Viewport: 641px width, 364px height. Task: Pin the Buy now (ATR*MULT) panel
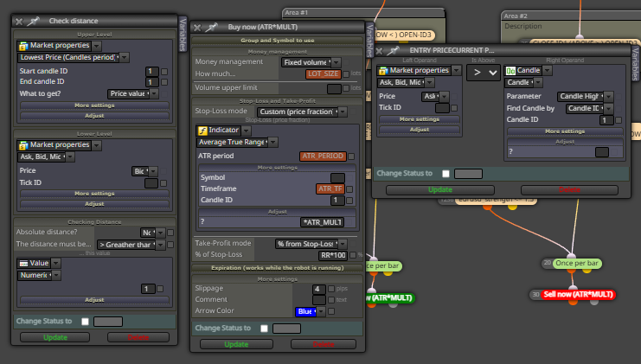211,28
